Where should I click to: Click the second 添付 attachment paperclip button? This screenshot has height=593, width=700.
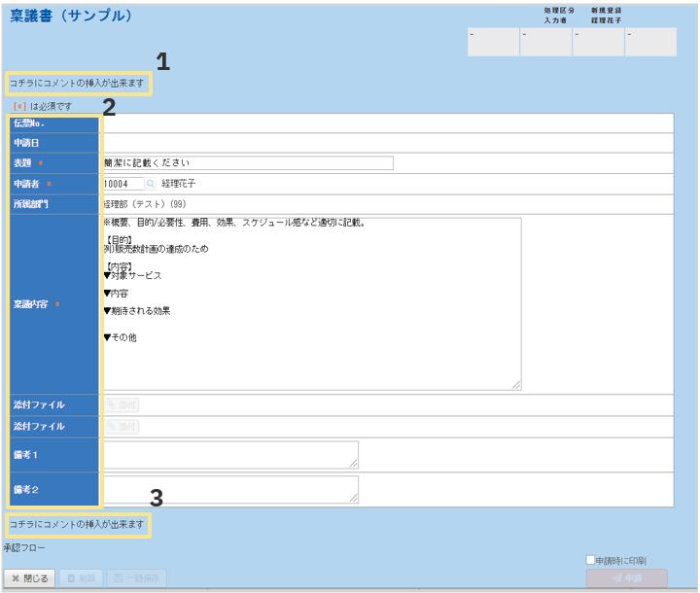tap(122, 427)
